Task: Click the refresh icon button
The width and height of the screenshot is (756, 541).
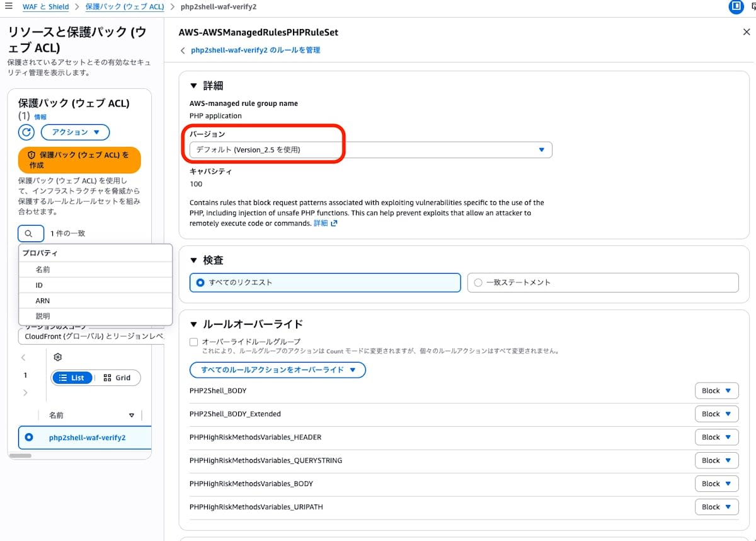Action: point(26,132)
